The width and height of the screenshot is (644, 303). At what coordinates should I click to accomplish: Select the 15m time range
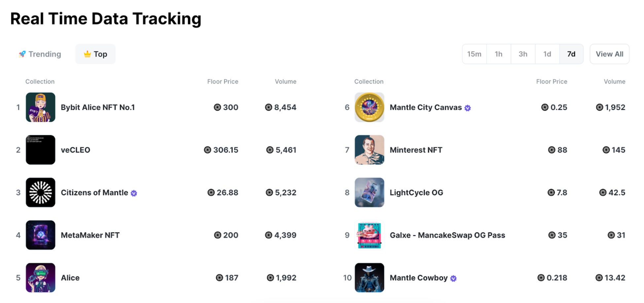(x=474, y=54)
